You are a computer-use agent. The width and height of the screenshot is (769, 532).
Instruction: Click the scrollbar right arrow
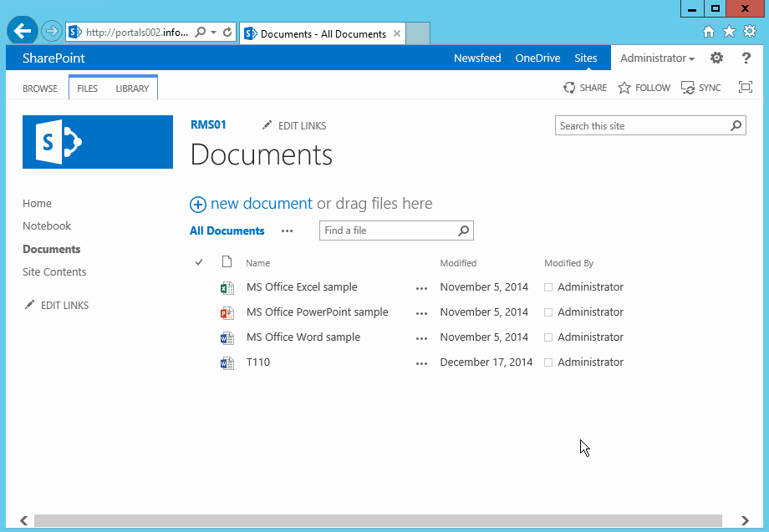pyautogui.click(x=745, y=520)
